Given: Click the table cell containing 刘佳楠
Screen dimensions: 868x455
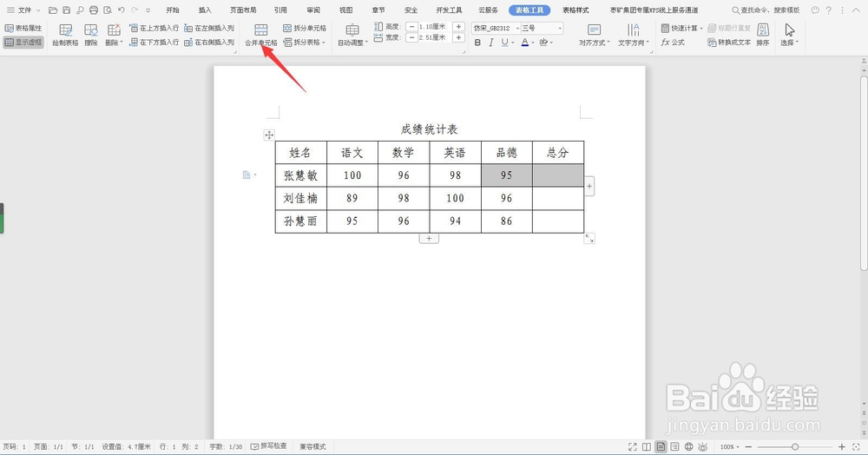Looking at the screenshot, I should click(300, 198).
